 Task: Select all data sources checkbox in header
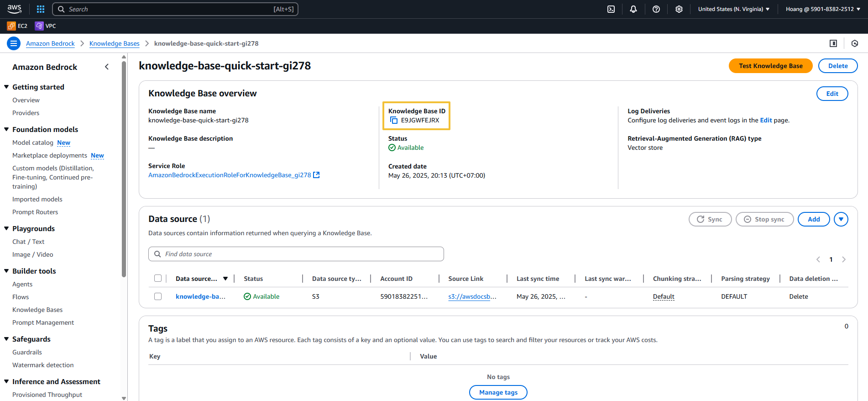point(158,278)
